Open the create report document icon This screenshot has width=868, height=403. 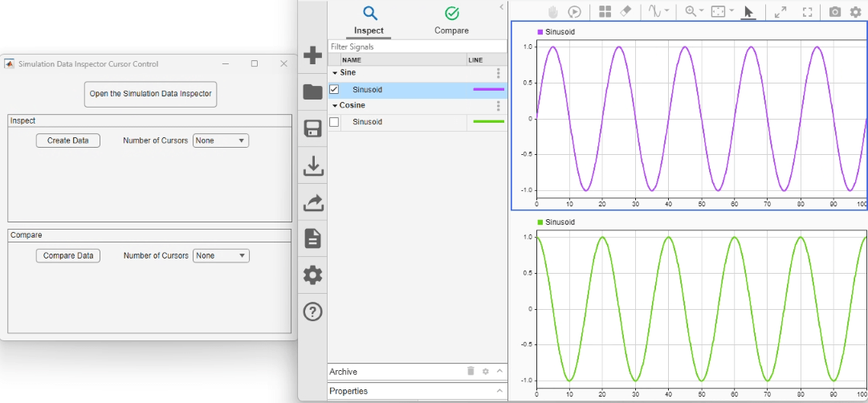pyautogui.click(x=312, y=238)
